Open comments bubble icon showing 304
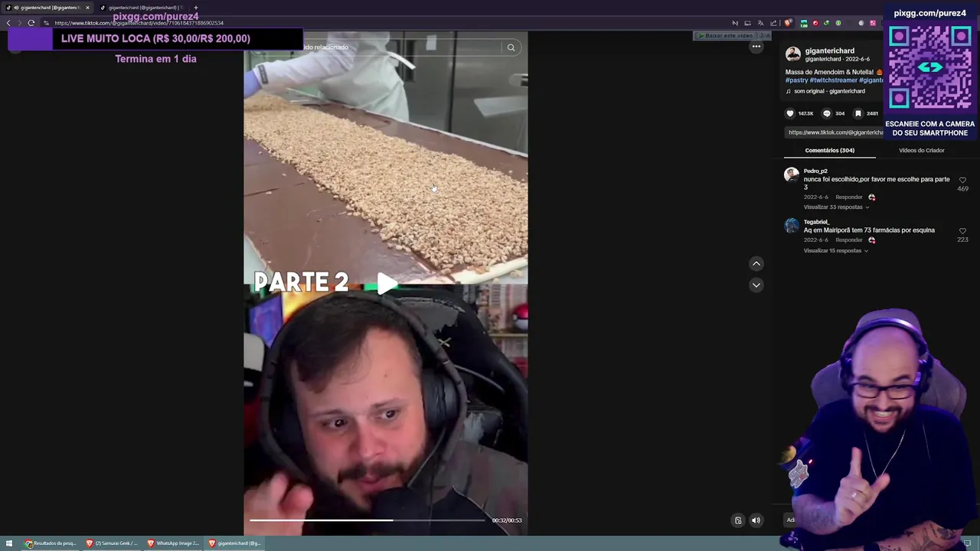The image size is (980, 551). coord(826,113)
